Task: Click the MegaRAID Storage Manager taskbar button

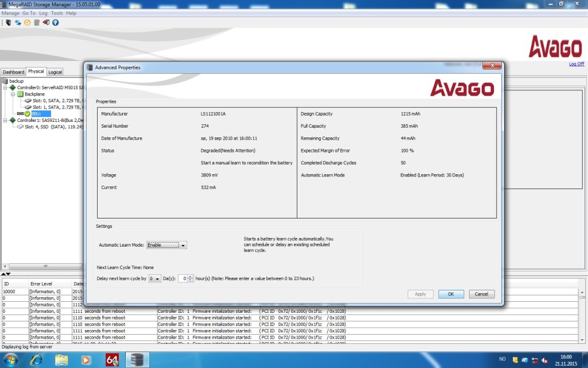Action: [x=137, y=360]
